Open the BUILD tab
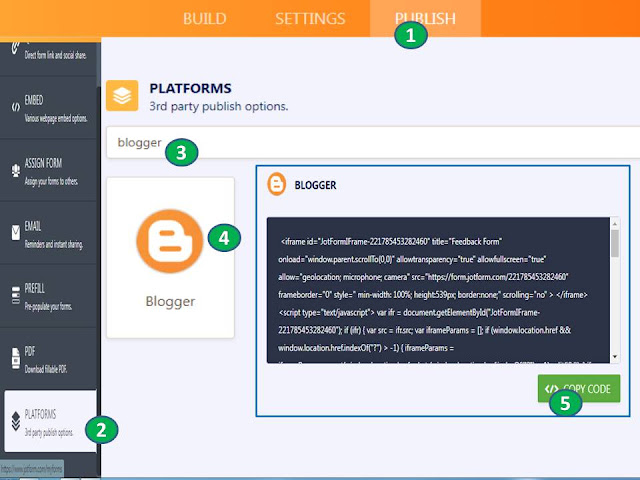This screenshot has height=480, width=640. click(x=204, y=18)
